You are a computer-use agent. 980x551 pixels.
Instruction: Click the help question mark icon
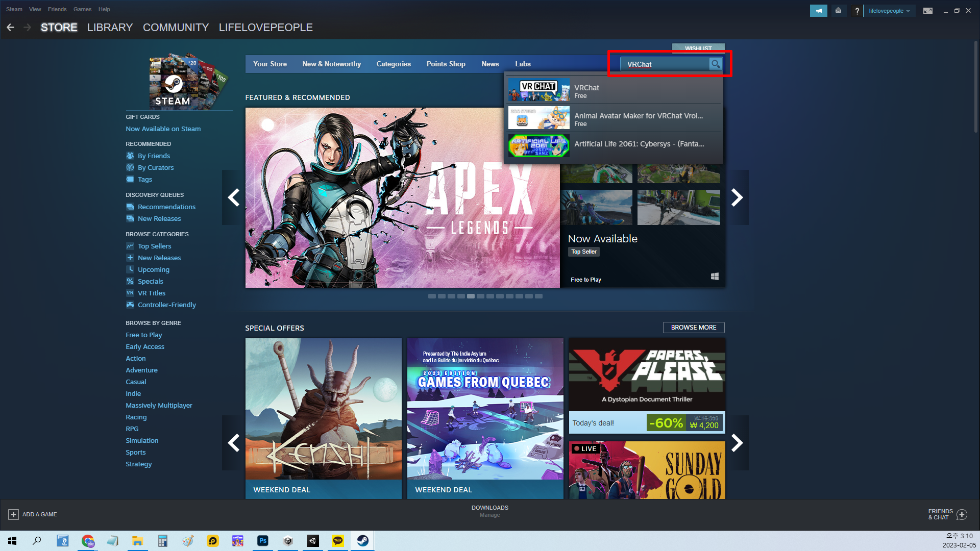(857, 11)
